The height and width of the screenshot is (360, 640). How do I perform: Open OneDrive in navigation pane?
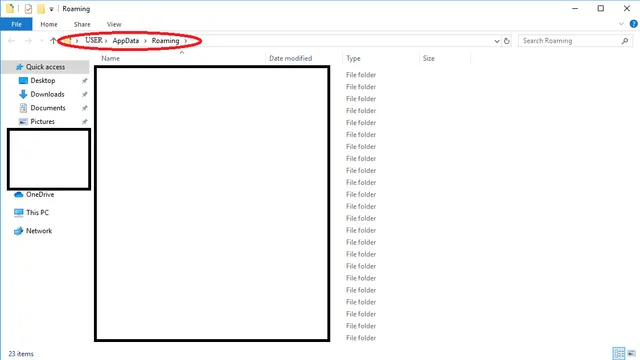pyautogui.click(x=40, y=195)
